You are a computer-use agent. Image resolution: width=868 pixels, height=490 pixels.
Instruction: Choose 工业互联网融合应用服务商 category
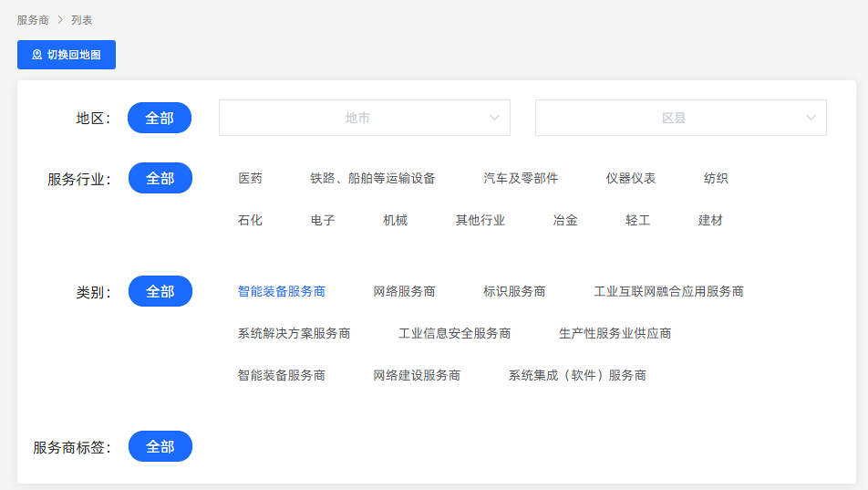[x=668, y=291]
